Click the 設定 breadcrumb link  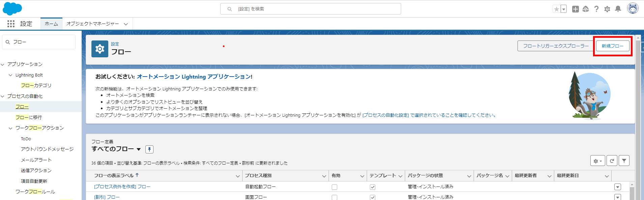[x=115, y=44]
